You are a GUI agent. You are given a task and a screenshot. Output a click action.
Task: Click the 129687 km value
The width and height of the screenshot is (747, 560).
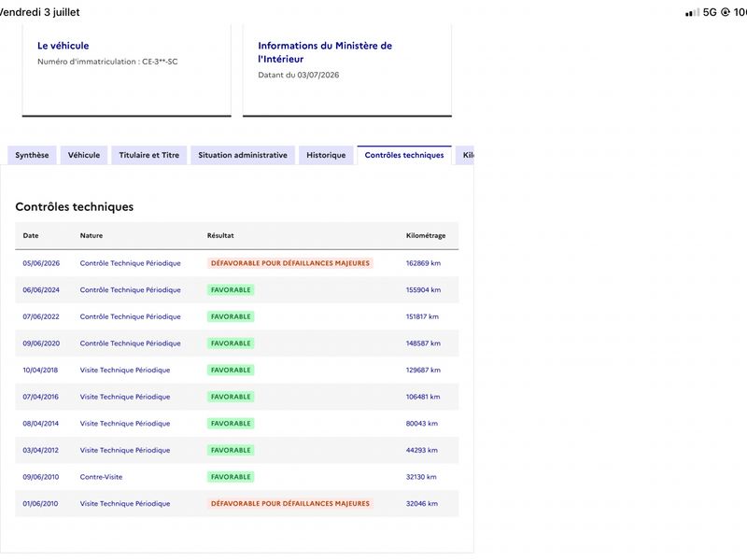(x=423, y=370)
